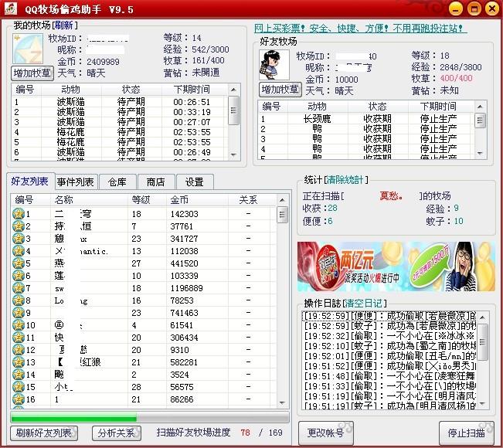Click the 停止扫描 button
This screenshot has height=448, width=503.
point(467,433)
